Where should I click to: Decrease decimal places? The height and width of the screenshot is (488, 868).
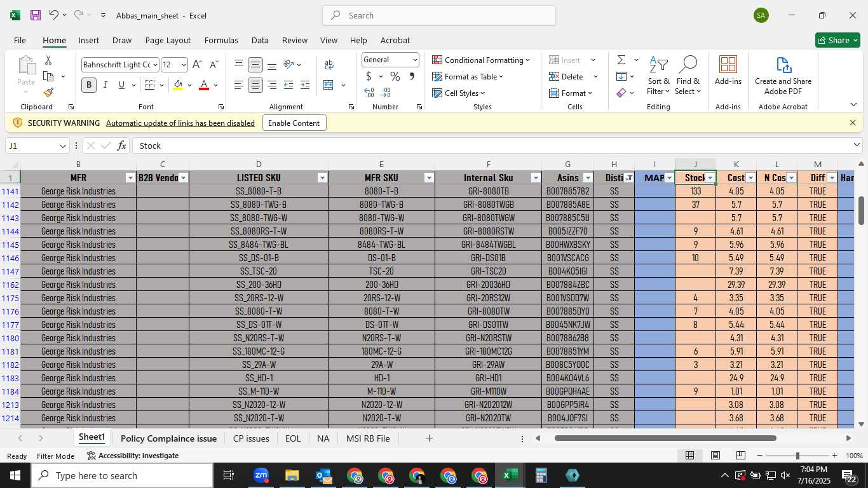(x=386, y=93)
